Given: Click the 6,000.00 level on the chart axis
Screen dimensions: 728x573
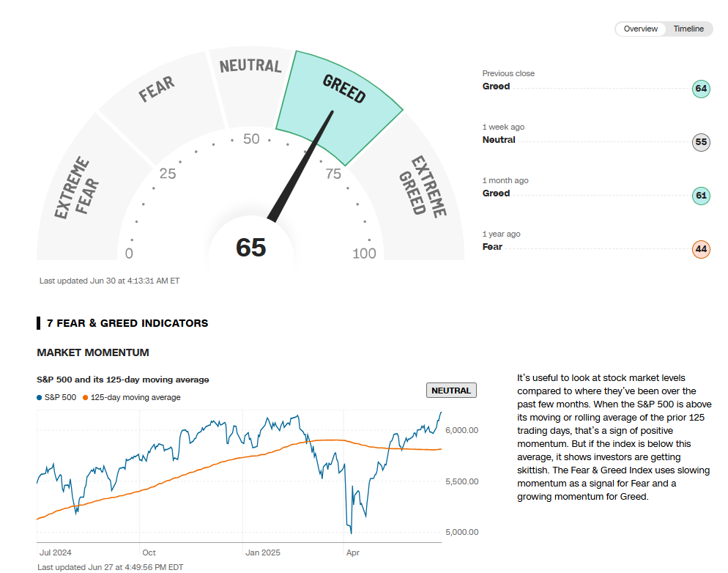Looking at the screenshot, I should click(x=461, y=430).
